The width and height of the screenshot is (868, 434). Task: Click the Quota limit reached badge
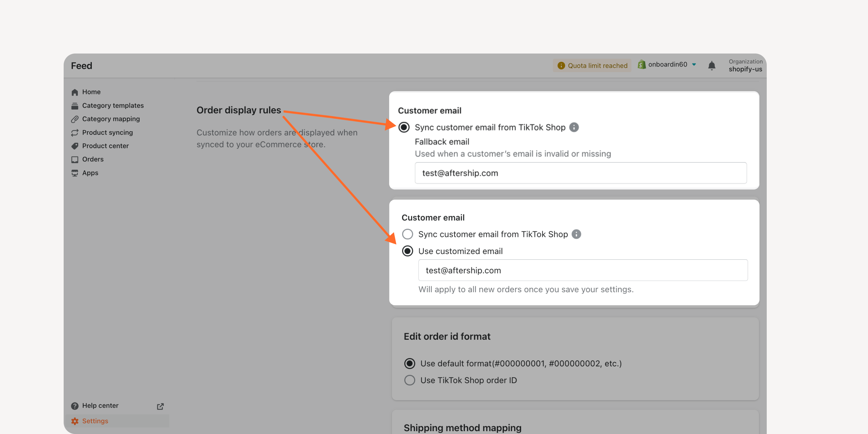592,66
